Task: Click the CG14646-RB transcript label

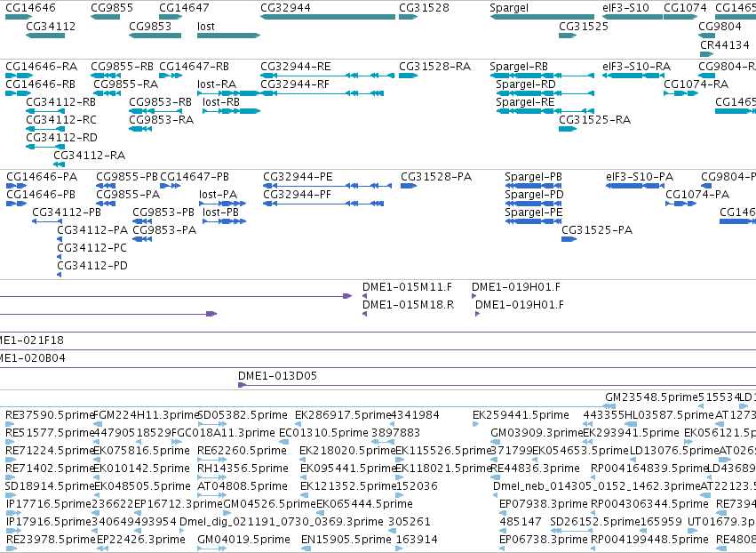Action: (41, 84)
